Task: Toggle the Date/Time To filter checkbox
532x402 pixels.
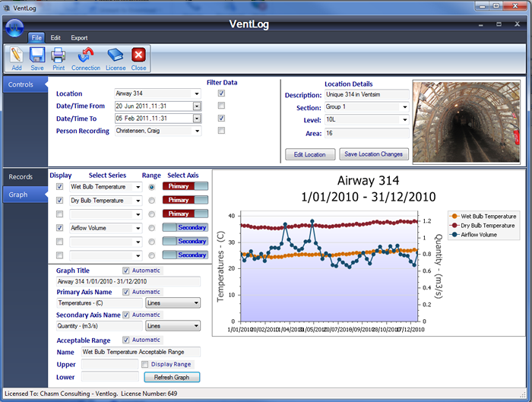Action: 221,118
